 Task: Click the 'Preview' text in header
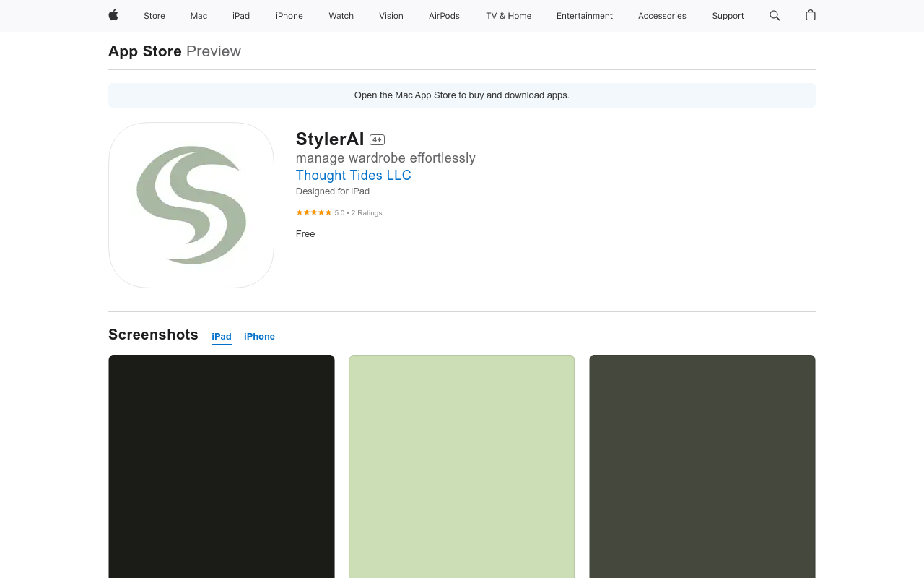[214, 51]
